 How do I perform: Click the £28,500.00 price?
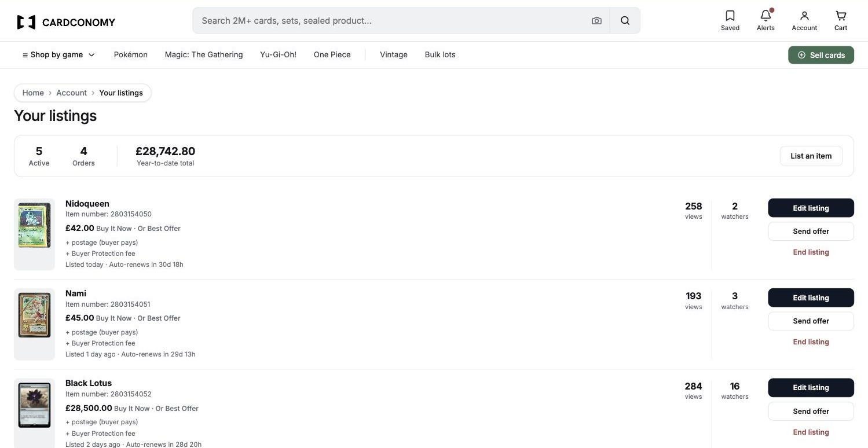pos(89,408)
